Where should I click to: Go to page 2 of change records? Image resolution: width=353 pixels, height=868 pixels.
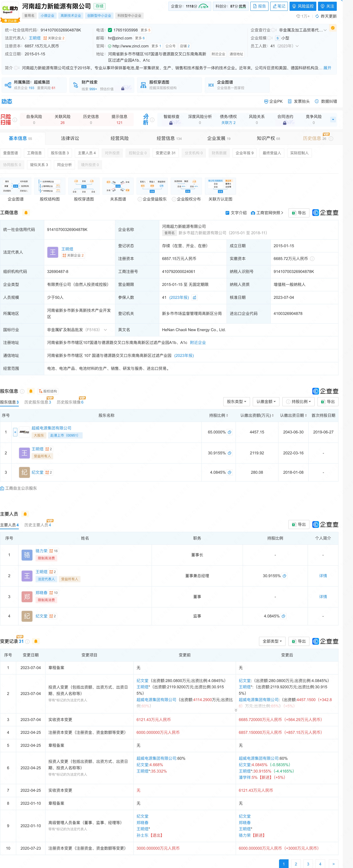tap(296, 864)
